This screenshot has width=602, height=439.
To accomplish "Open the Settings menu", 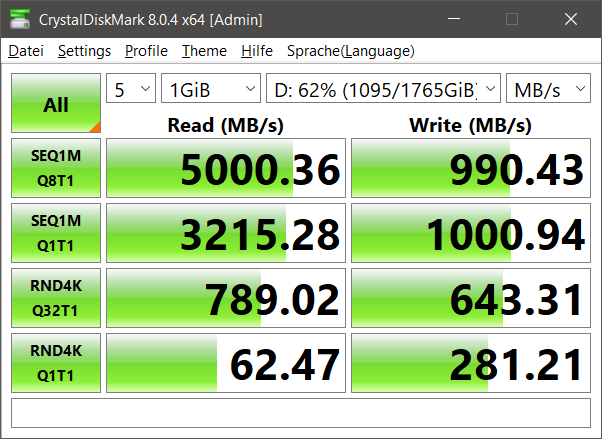I will (x=84, y=51).
